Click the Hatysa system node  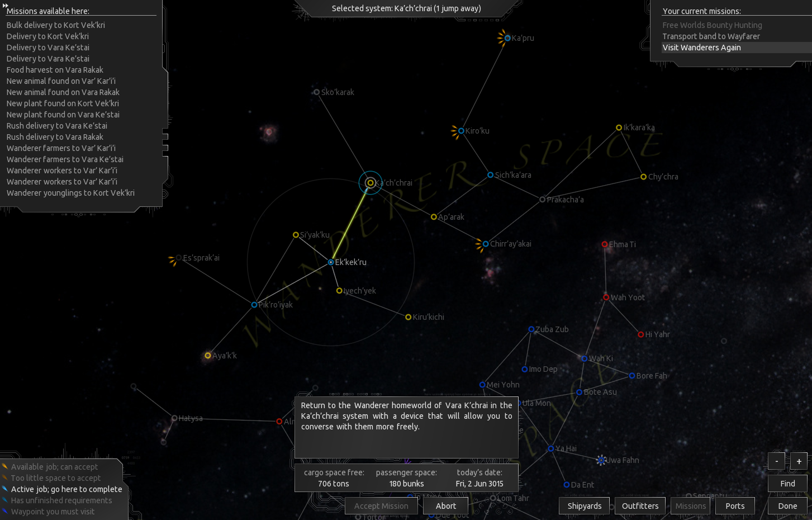173,418
